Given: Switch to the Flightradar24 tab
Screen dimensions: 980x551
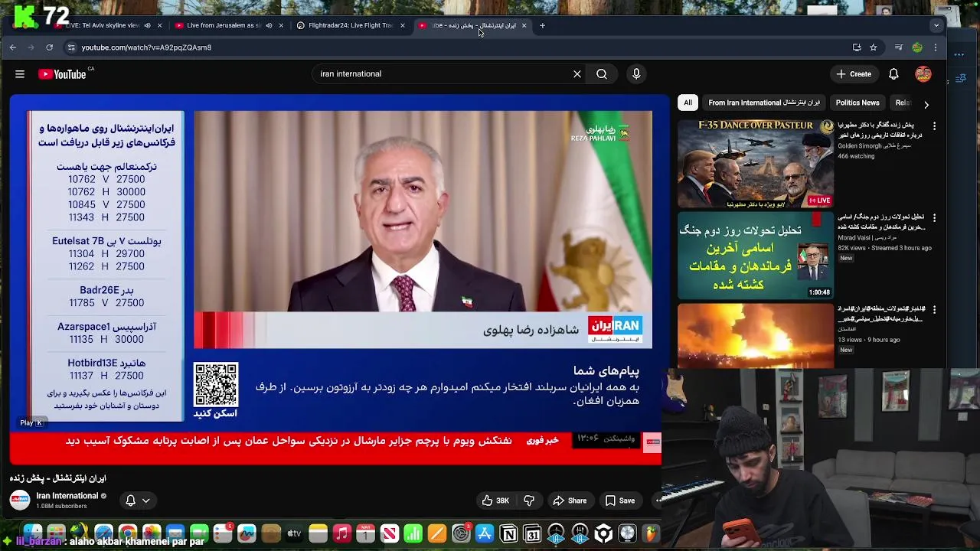Looking at the screenshot, I should pyautogui.click(x=351, y=25).
